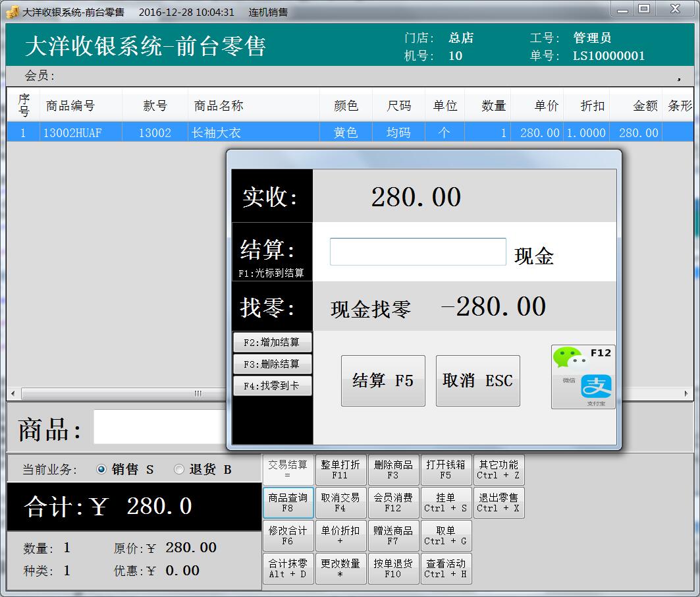Viewport: 700px width, 597px height.
Task: Click F3:删除结算 to remove settlement
Action: click(272, 363)
